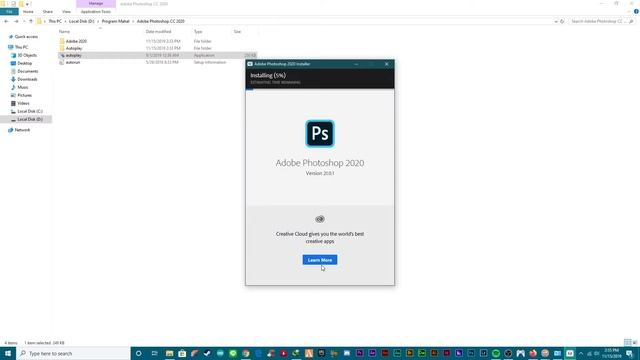Open recent locations dropdown in Explorer
Image resolution: width=640 pixels, height=360 pixels.
tap(24, 21)
